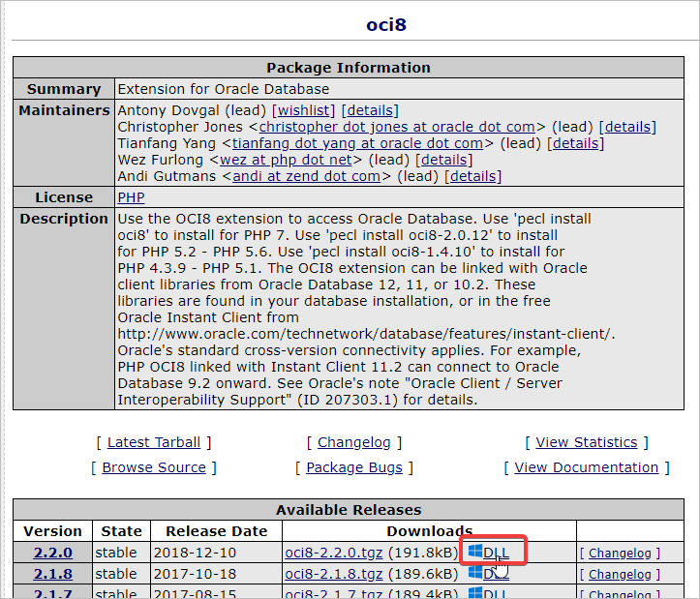
Task: Open View Documentation link
Action: (586, 467)
